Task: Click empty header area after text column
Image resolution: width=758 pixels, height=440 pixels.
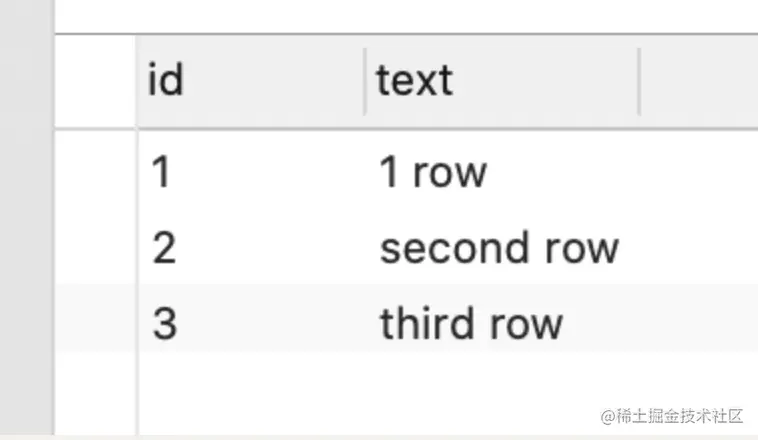Action: coord(698,81)
